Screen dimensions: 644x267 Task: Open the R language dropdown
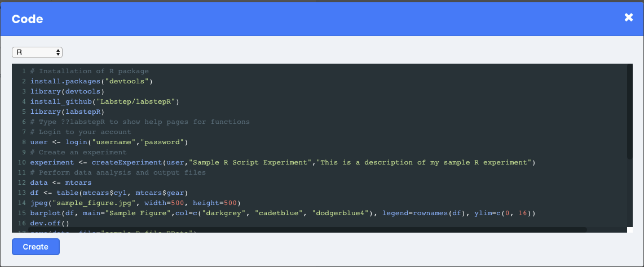(x=37, y=52)
